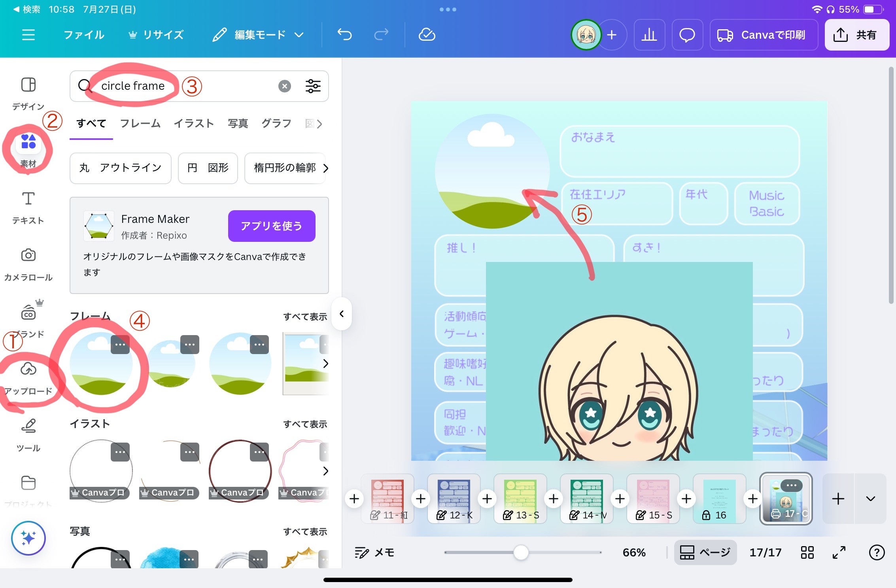Clear the circle frame search text
Screen dimensions: 896x588
pyautogui.click(x=284, y=86)
